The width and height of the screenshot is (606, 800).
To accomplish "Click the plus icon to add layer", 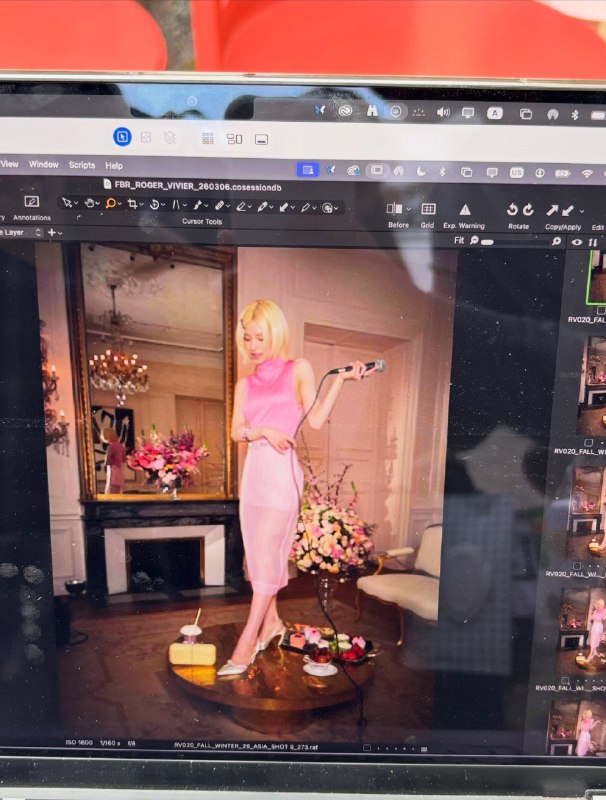I will coord(52,232).
